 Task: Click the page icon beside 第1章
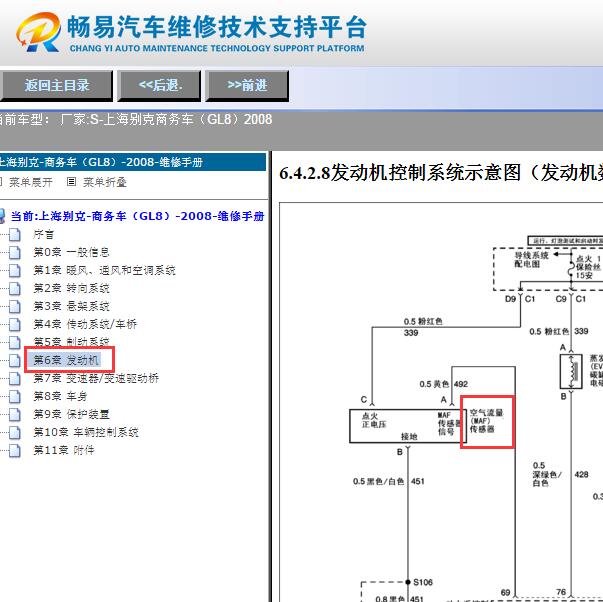click(x=15, y=270)
